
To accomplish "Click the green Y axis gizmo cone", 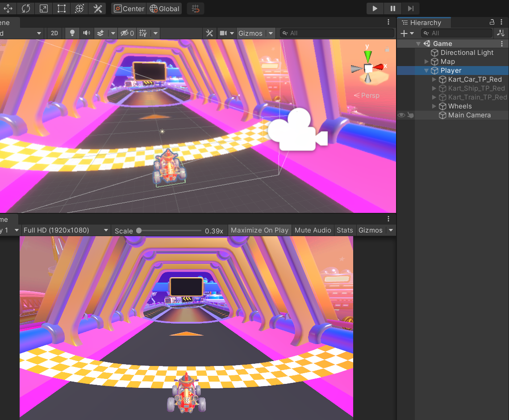I will click(367, 56).
